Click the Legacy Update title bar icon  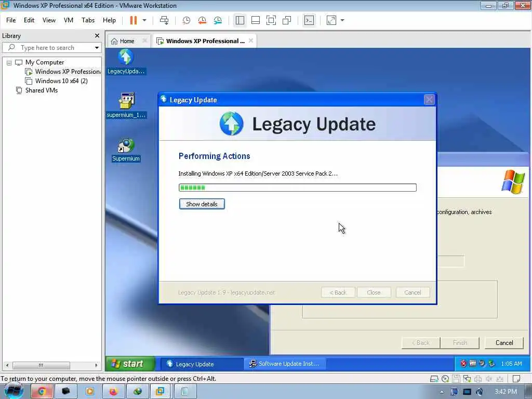pos(164,99)
